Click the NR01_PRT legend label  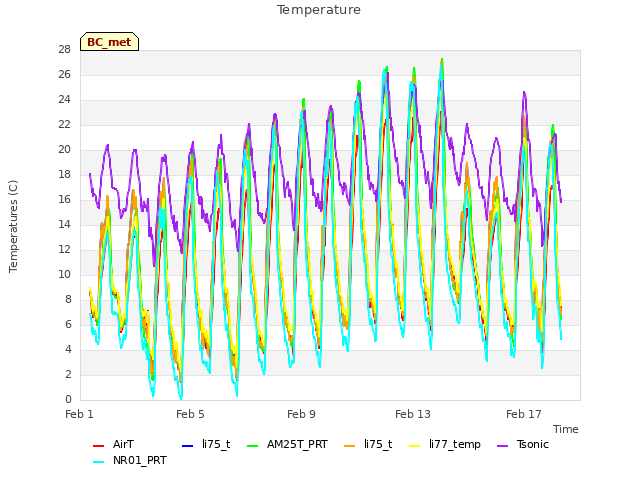coord(140,461)
